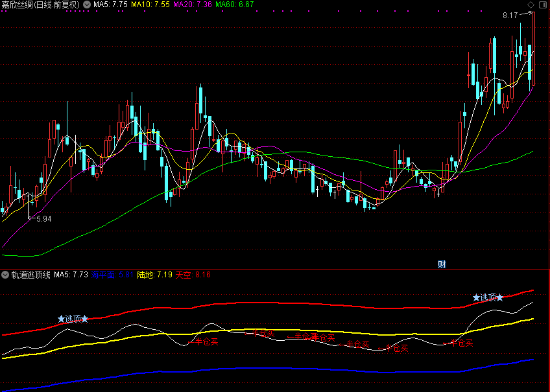This screenshot has width=550, height=392.
Task: Toggle the side panel icon at top right
Action: coord(542,5)
